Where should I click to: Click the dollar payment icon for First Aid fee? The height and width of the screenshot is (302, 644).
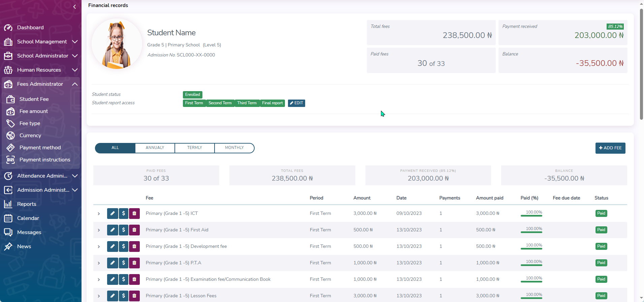[x=124, y=230]
